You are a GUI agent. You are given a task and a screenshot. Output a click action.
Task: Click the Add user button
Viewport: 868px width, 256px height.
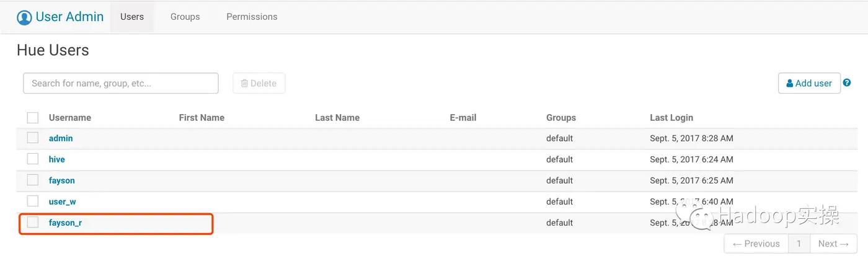[809, 83]
